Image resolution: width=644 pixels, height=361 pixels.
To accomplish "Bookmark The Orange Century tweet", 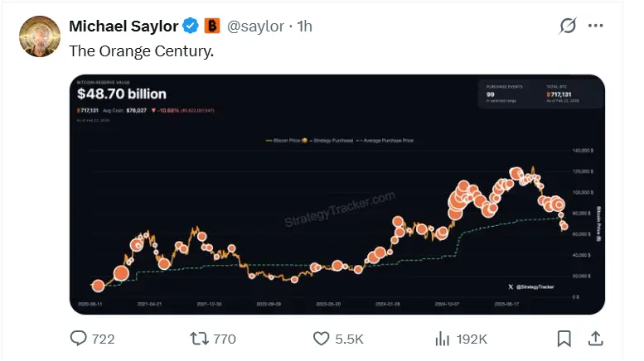I will click(564, 338).
